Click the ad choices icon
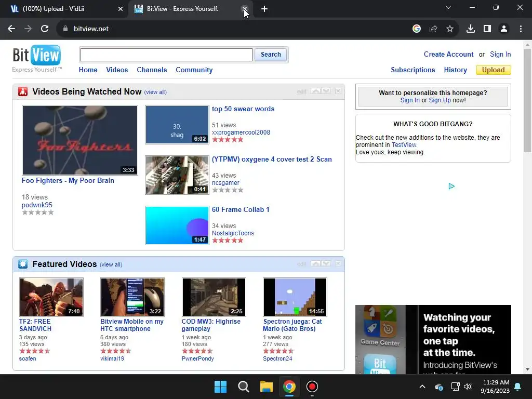This screenshot has width=532, height=399. click(451, 187)
